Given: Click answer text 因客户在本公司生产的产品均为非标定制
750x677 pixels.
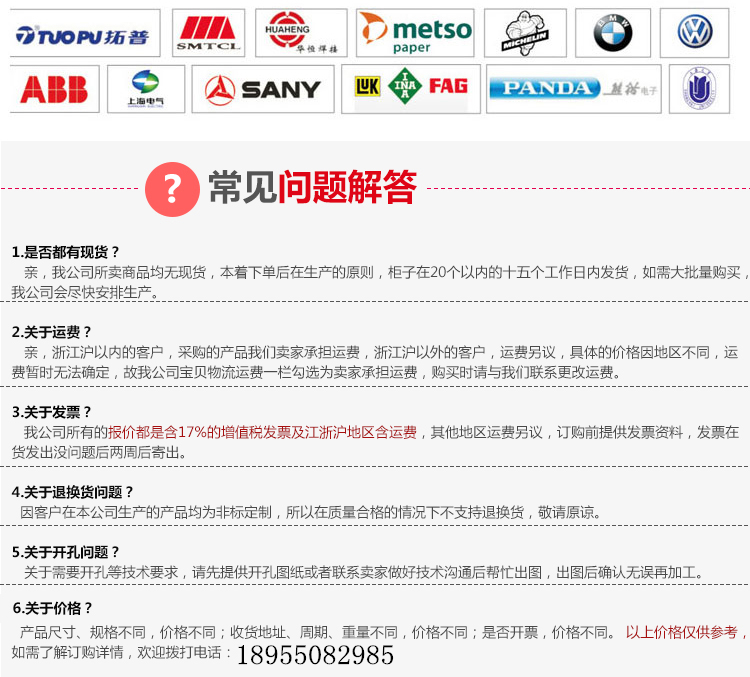Looking at the screenshot, I should tap(146, 512).
